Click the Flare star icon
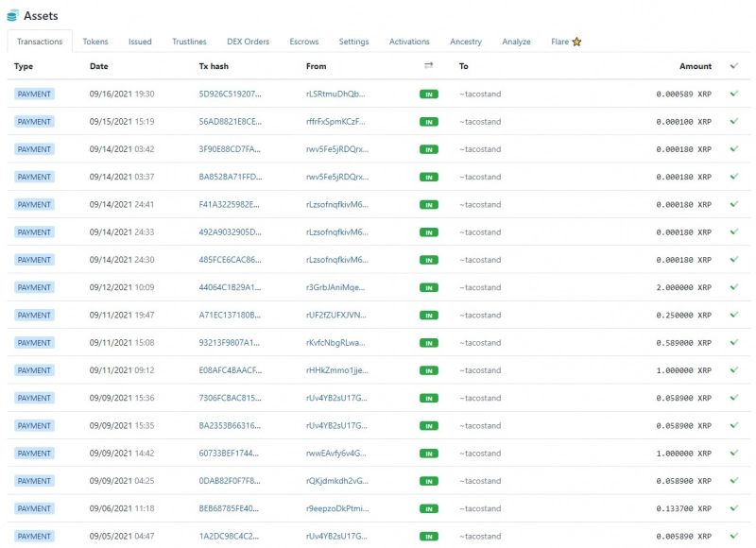Image resolution: width=756 pixels, height=548 pixels. tap(576, 42)
